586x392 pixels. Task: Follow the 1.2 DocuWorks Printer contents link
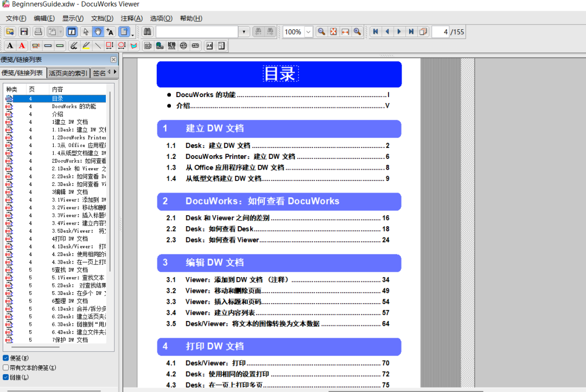(x=278, y=157)
